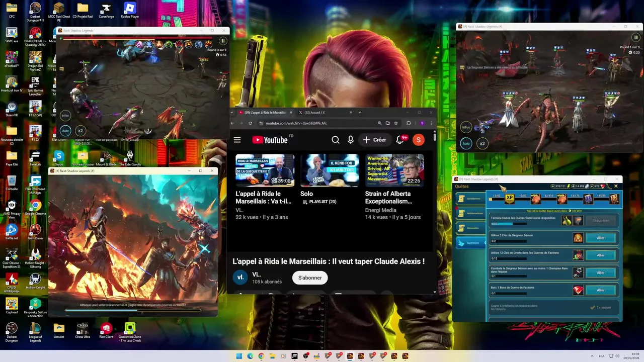Image resolution: width=644 pixels, height=362 pixels.
Task: Click Aller for Utilise 2 Clés de Seigneur Démon
Action: 600,238
